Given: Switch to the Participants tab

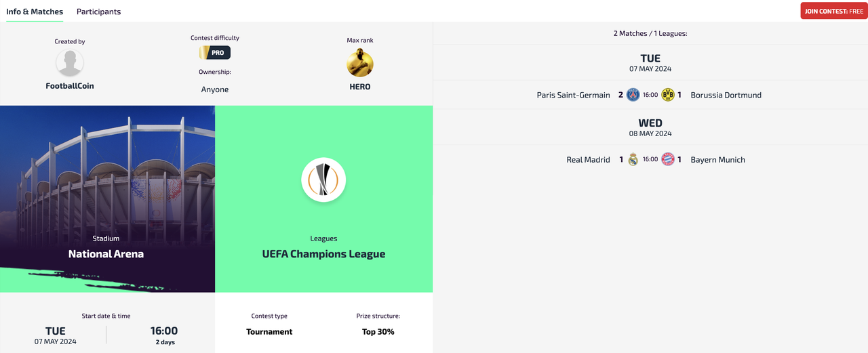Looking at the screenshot, I should [x=99, y=12].
